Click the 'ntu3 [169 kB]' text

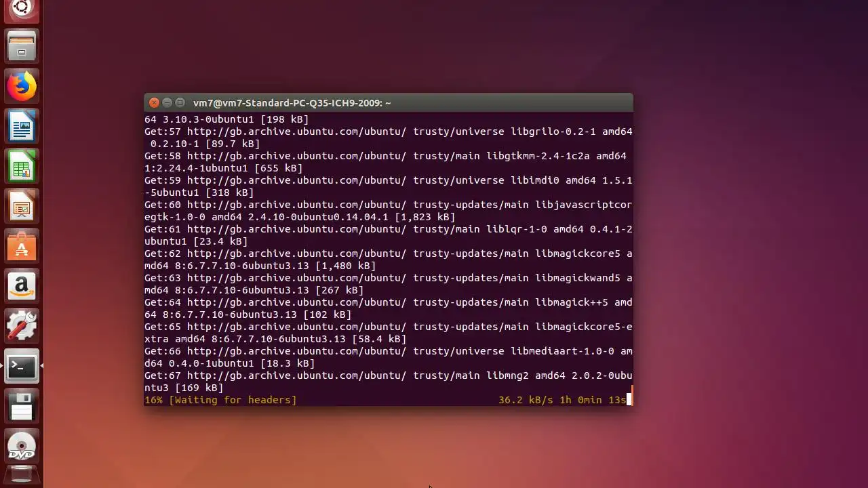click(184, 388)
